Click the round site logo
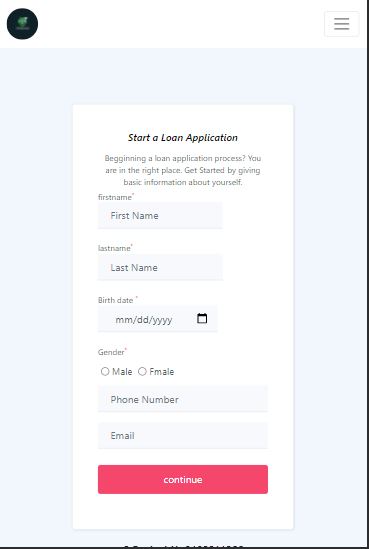 [x=22, y=24]
